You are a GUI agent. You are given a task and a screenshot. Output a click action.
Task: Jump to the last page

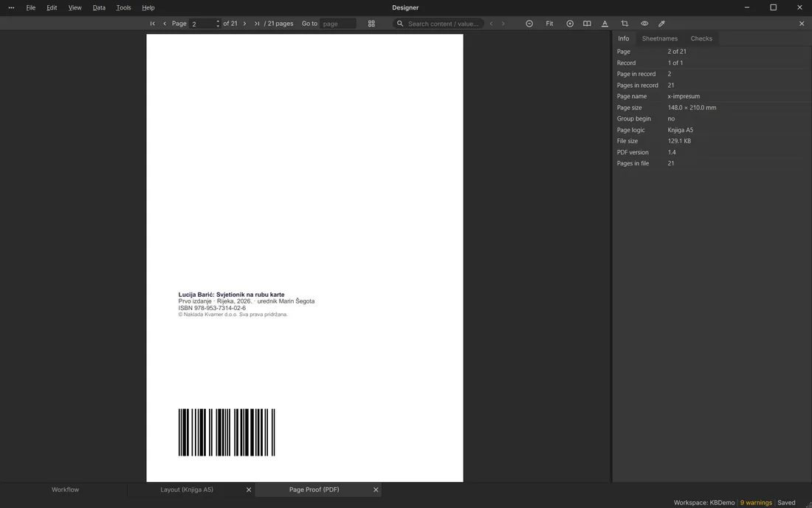[x=257, y=24]
